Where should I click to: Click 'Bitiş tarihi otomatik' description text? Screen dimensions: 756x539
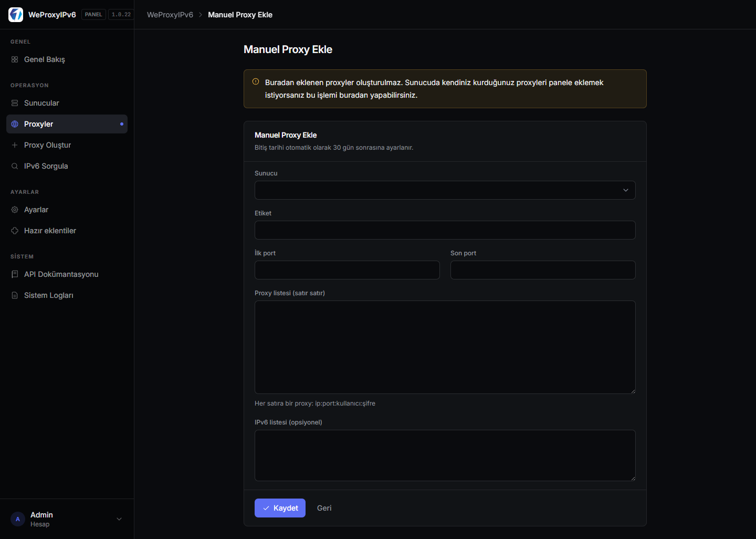[334, 148]
